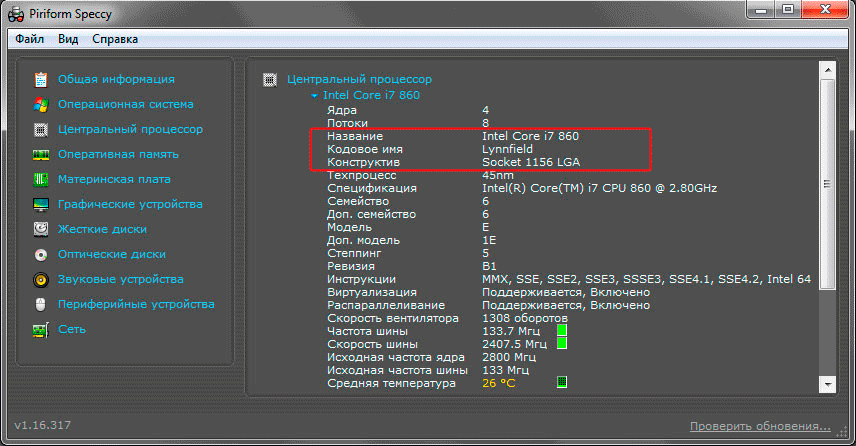Click the Ядра row label
Screen dimensions: 856x446
point(342,110)
